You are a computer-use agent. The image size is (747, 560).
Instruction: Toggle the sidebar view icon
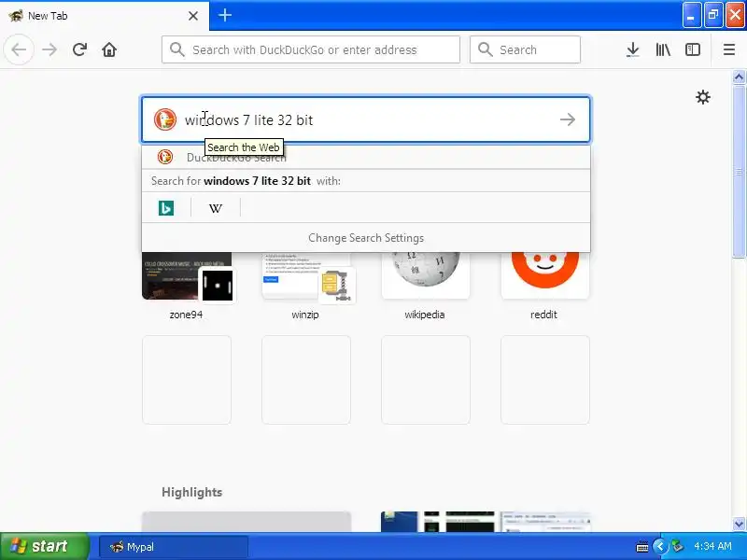coord(693,49)
